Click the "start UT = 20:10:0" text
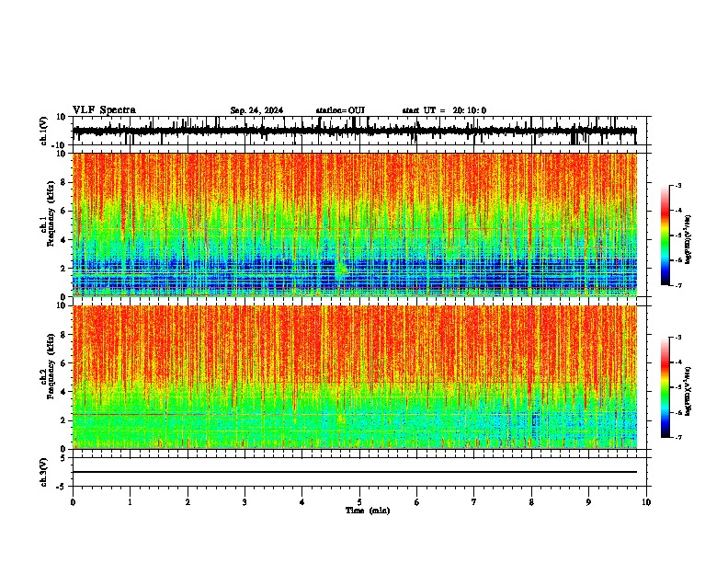Image resolution: width=728 pixels, height=563 pixels. [444, 110]
